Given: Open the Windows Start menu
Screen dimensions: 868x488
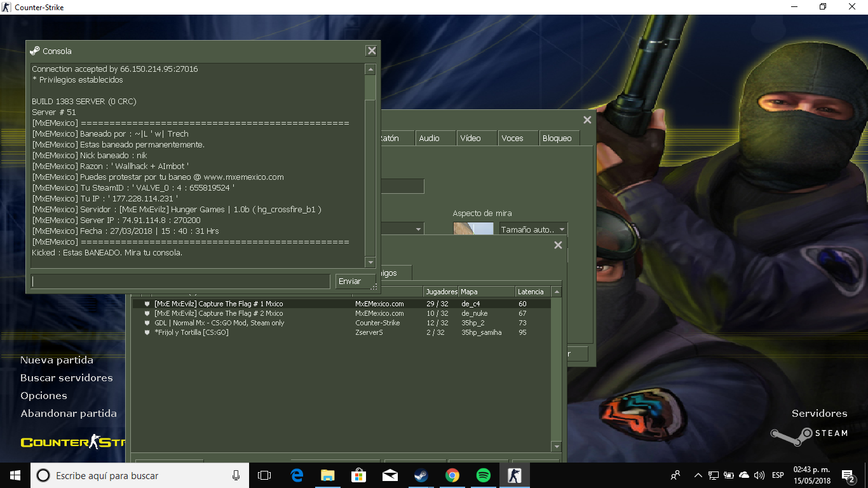Looking at the screenshot, I should 15,475.
